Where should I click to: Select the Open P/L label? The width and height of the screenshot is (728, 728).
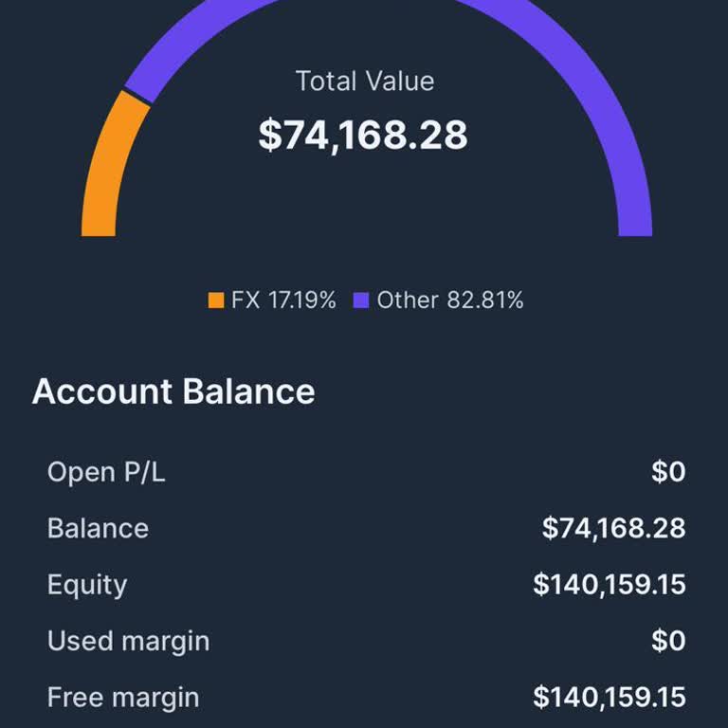[106, 471]
